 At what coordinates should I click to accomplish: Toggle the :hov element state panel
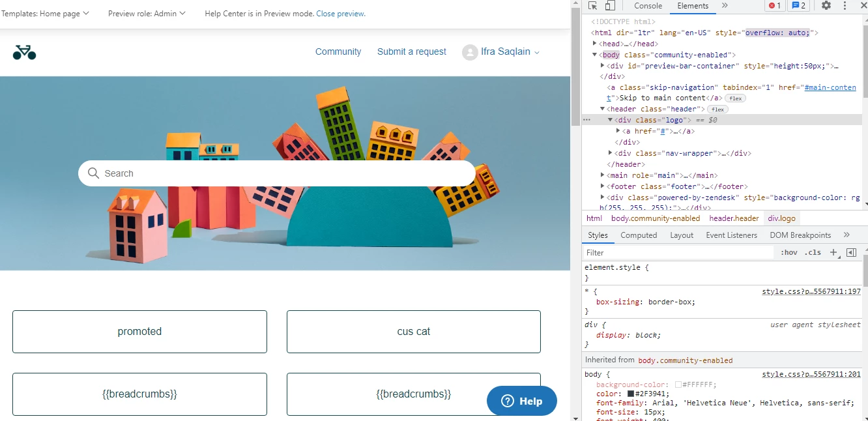pyautogui.click(x=788, y=252)
